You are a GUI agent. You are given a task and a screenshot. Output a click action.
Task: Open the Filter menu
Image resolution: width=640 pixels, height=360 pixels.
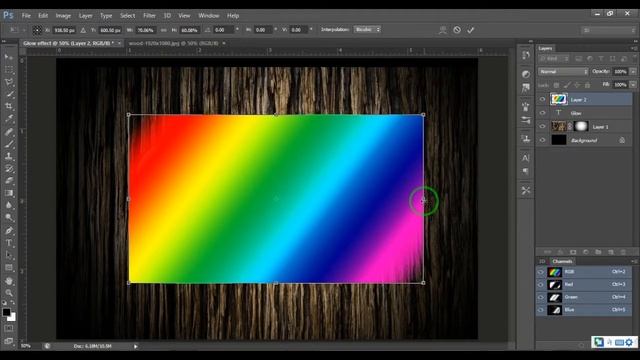coord(149,16)
